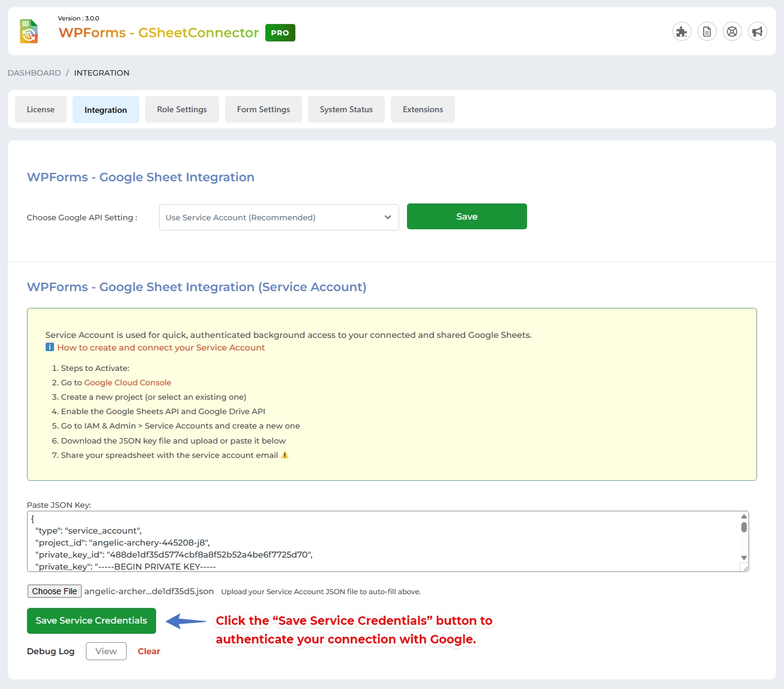Click Choose File to upload JSON
Image resolution: width=784 pixels, height=689 pixels.
(x=55, y=591)
